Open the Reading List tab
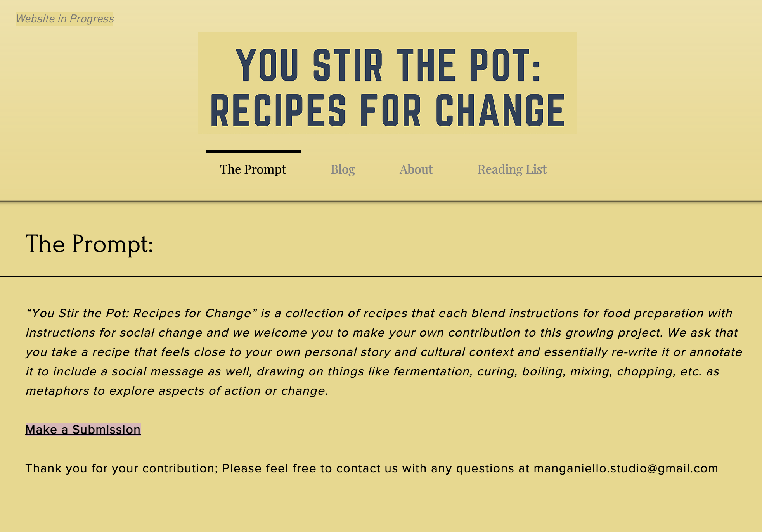 click(512, 169)
